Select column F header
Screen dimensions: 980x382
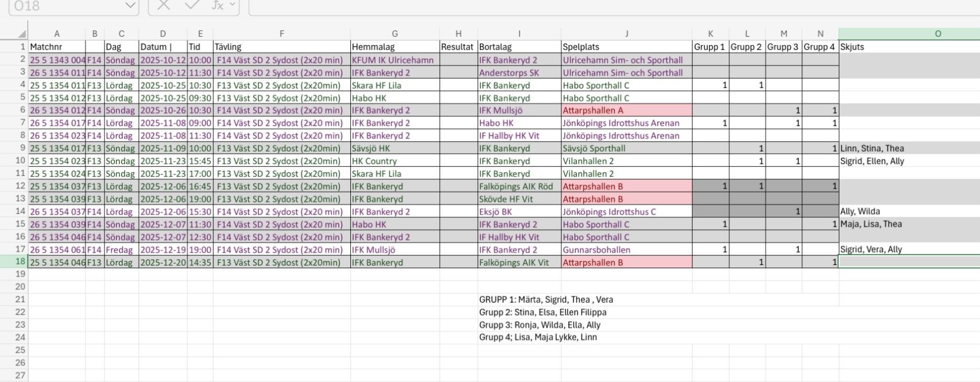pos(282,34)
